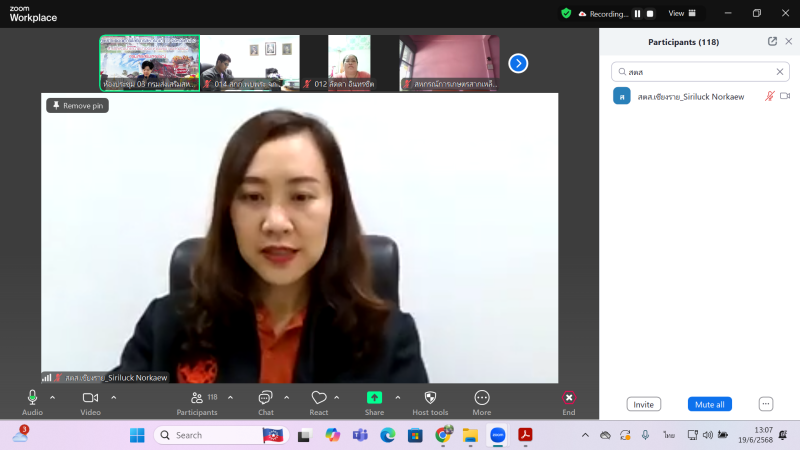
Task: Open the system tray volume control
Action: point(708,435)
